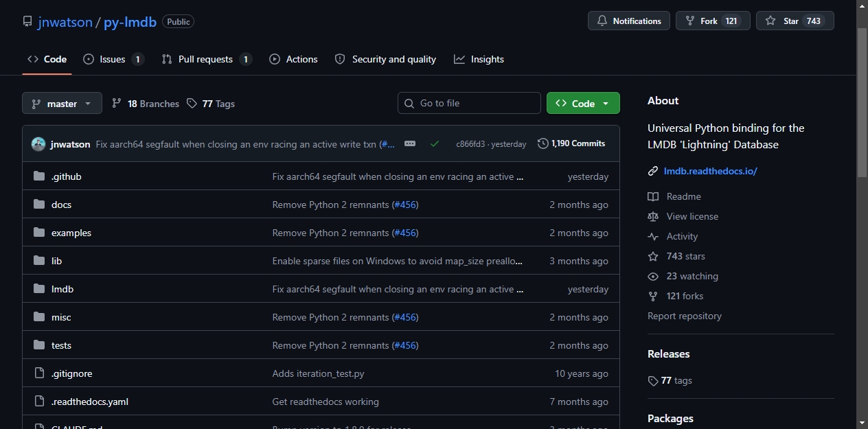Click the folder icon beside examples
Screen dimensions: 868x429
coord(39,233)
